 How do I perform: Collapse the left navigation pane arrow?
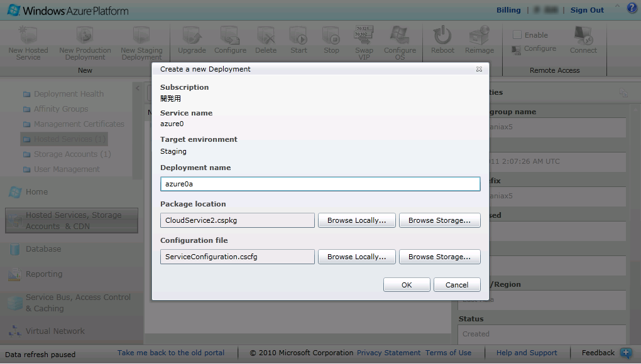click(138, 88)
